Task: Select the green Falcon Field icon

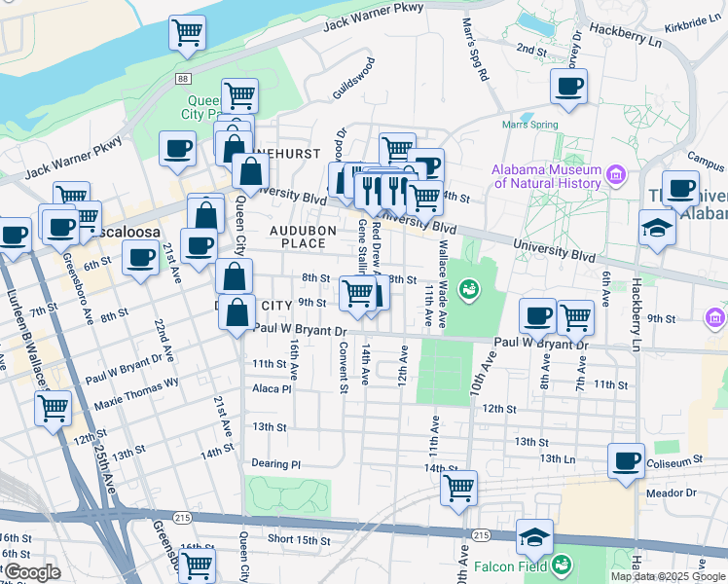Action: [562, 564]
